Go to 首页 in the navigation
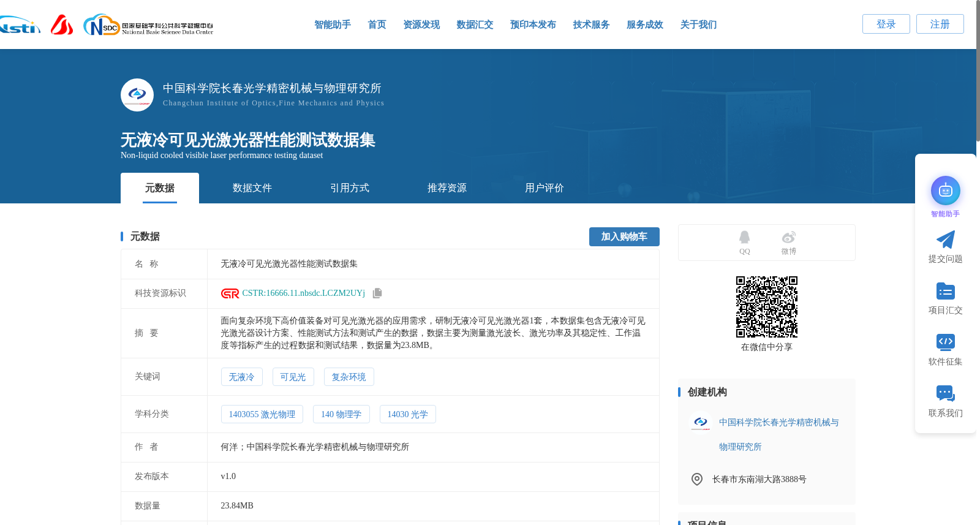The height and width of the screenshot is (525, 980). click(x=377, y=25)
